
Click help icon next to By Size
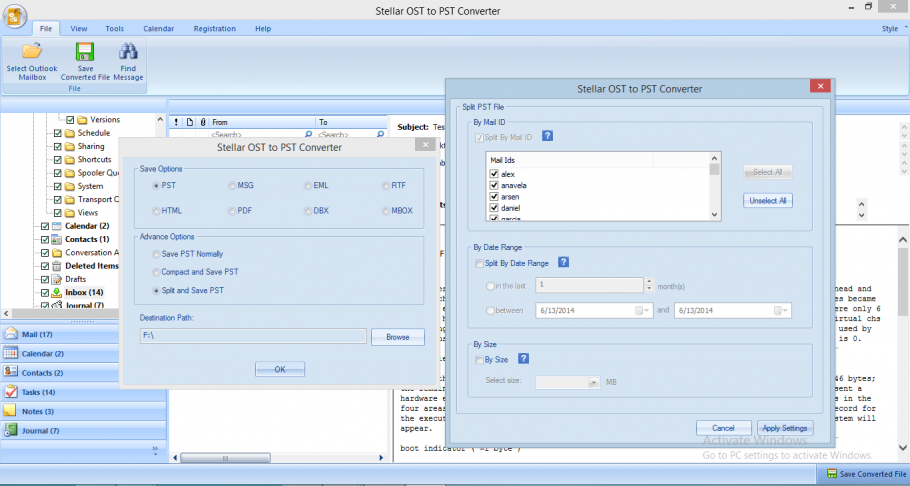[x=523, y=359]
